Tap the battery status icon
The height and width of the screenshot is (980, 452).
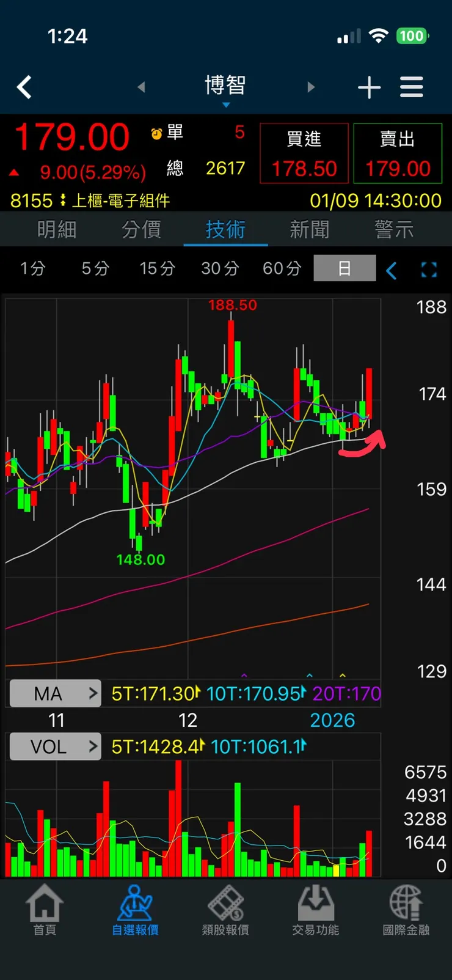pos(413,36)
